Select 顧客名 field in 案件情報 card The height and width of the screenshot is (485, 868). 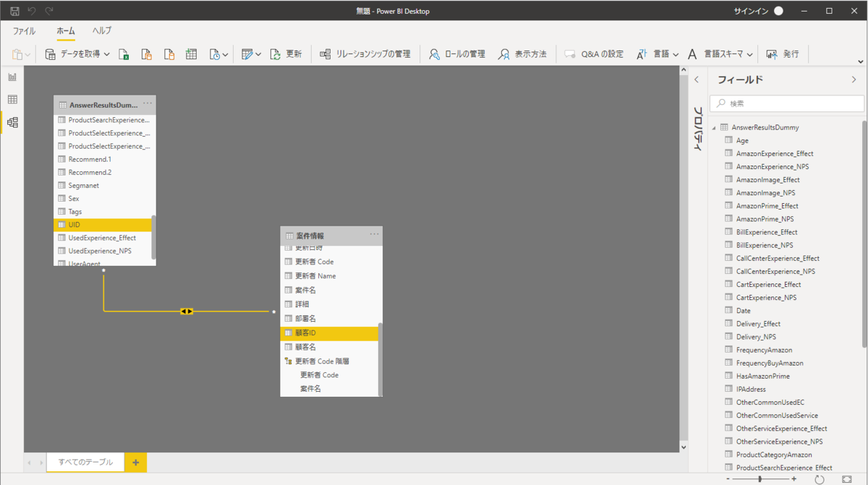(x=329, y=347)
